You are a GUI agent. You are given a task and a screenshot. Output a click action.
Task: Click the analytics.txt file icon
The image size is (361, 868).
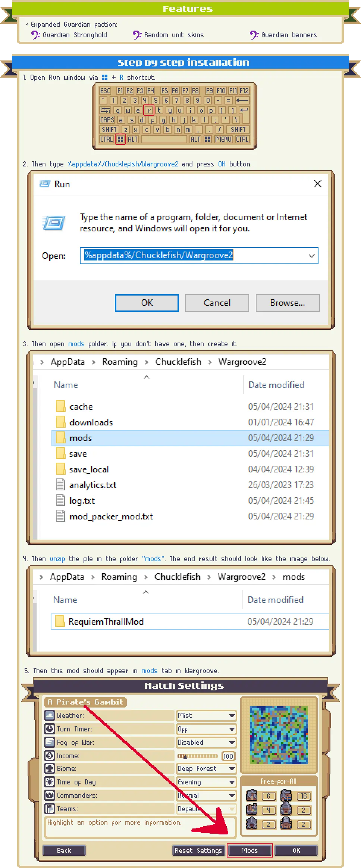click(60, 484)
